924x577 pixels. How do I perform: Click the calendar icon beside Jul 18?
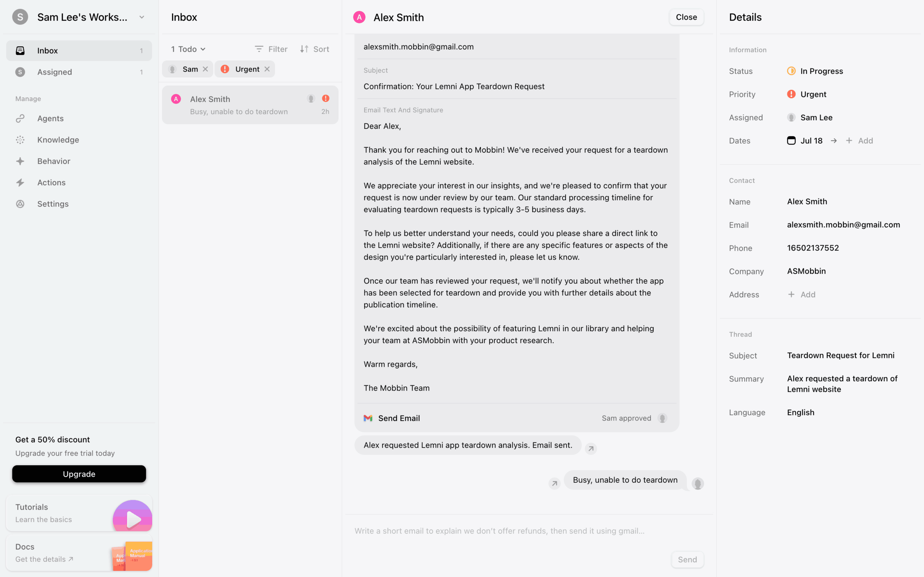(x=791, y=140)
